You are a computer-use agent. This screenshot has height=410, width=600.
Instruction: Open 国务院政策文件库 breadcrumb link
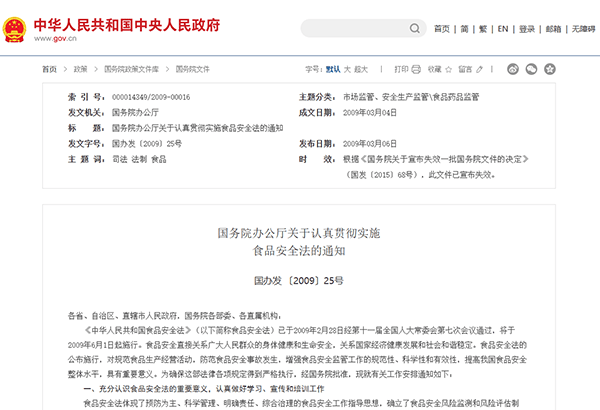(x=131, y=70)
